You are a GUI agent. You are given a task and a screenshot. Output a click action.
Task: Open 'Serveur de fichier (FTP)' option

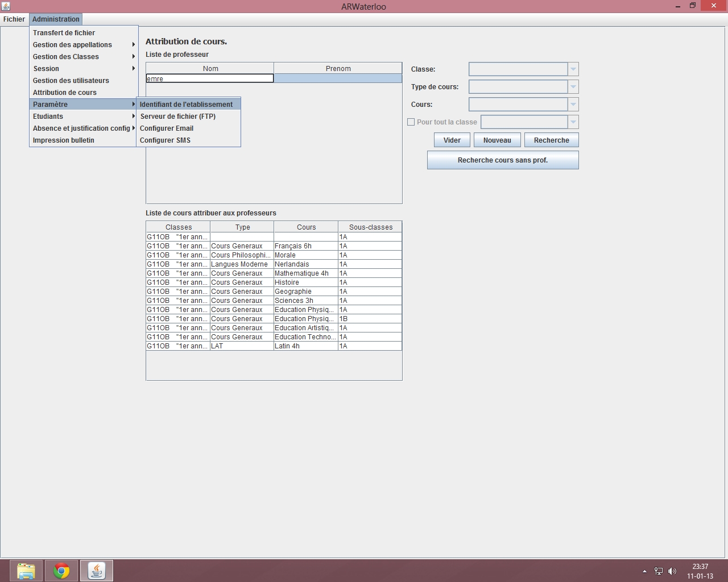tap(178, 117)
